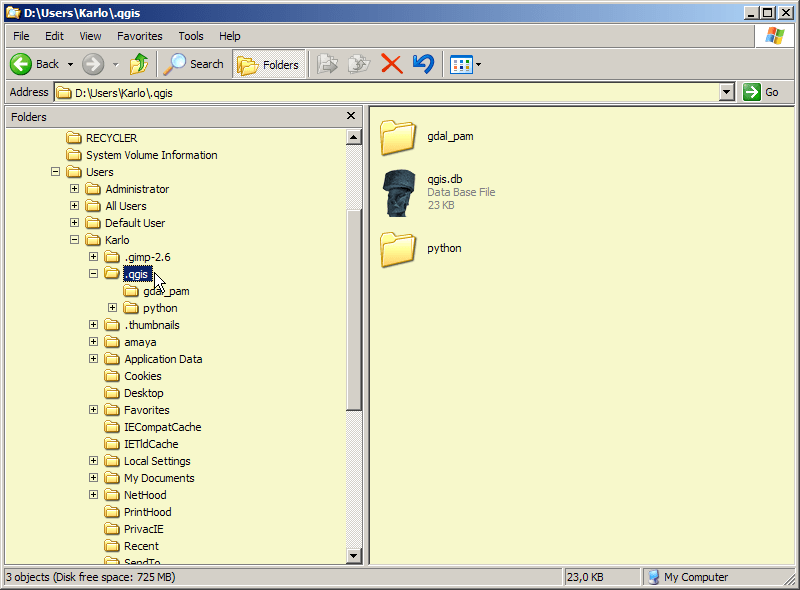Select System Volume Information folder
Viewport: 800px width, 590px height.
(152, 155)
